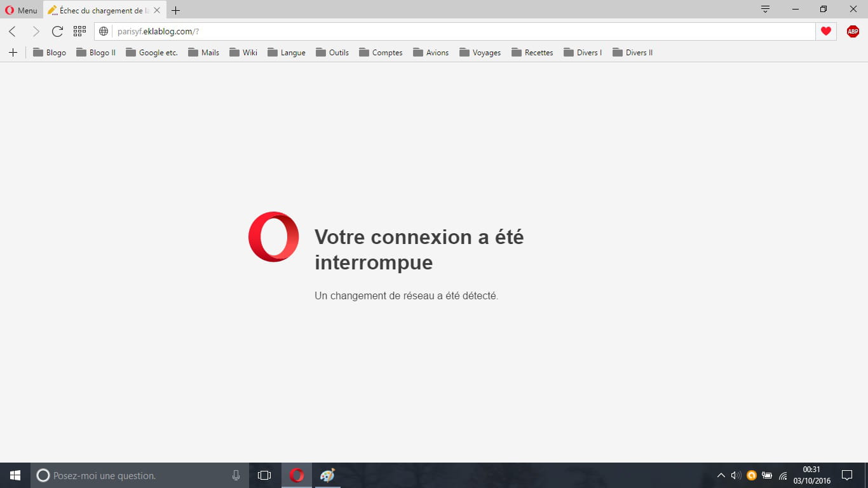
Task: Open the Avions bookmarks folder
Action: click(431, 53)
